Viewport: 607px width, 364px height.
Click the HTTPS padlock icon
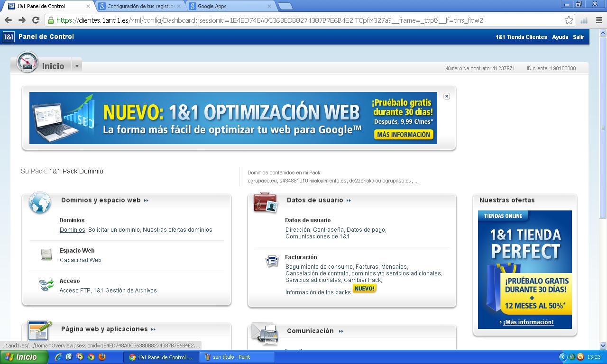point(51,20)
